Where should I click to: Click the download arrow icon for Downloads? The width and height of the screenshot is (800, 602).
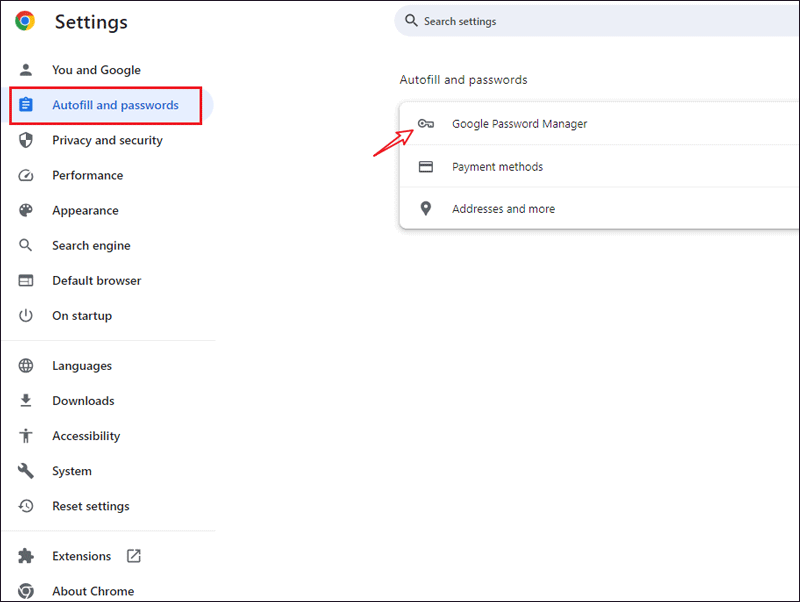pyautogui.click(x=26, y=400)
